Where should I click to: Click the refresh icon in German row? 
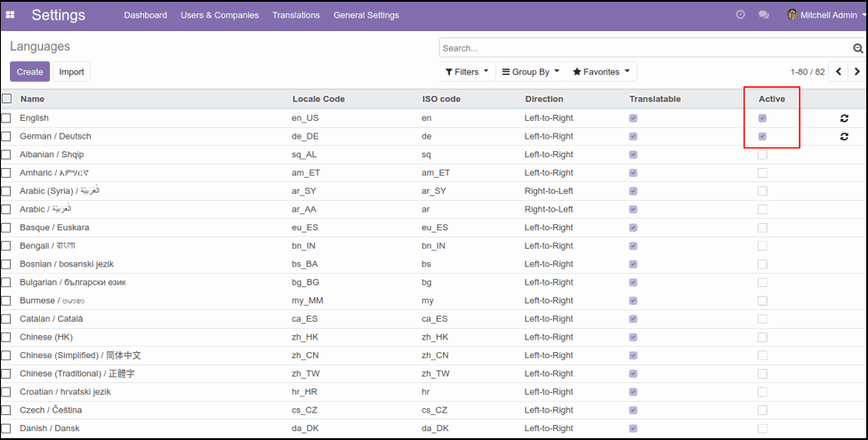(x=844, y=136)
